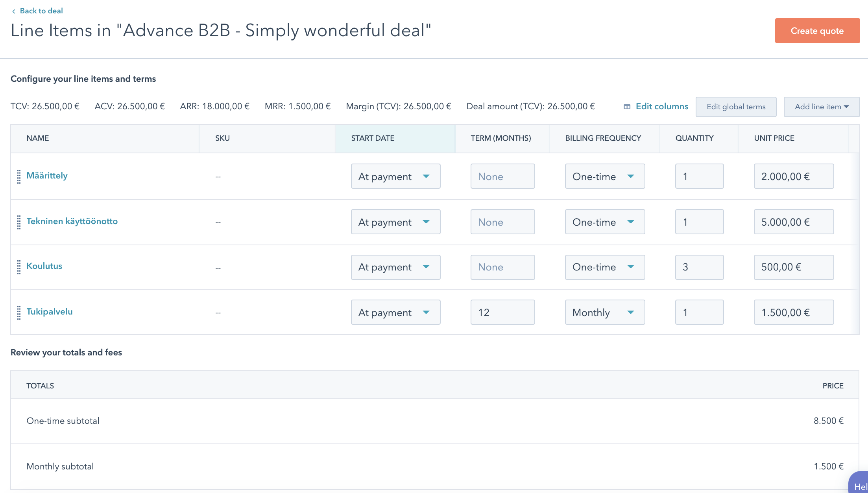868x493 pixels.
Task: Edit the term months field showing 12
Action: tap(502, 312)
